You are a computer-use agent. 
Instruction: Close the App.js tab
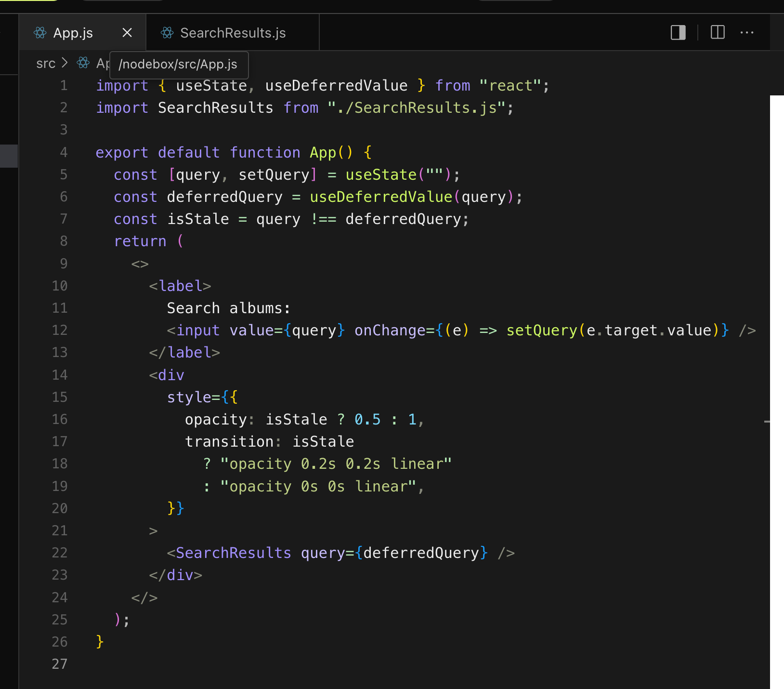click(x=127, y=33)
